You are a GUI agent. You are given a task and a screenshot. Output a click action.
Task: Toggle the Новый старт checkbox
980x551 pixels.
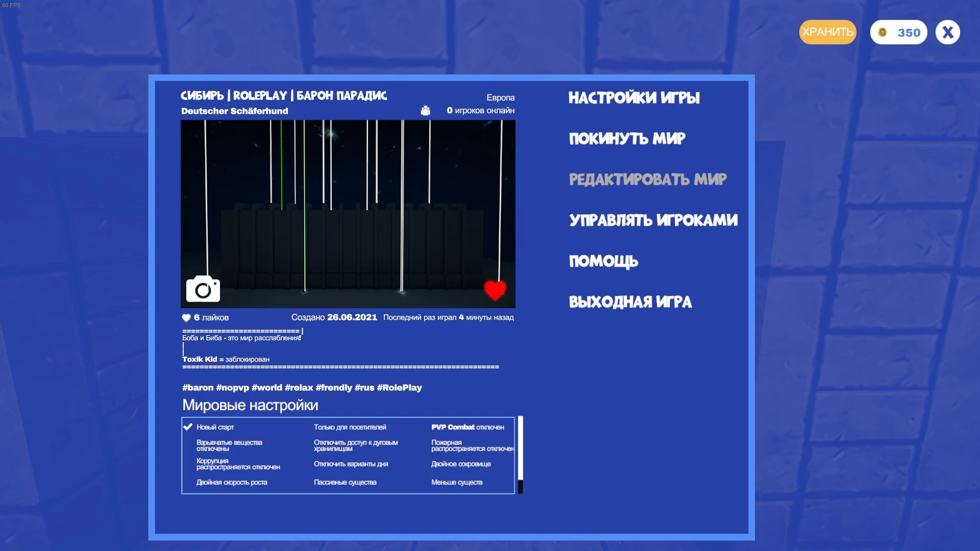tap(188, 427)
